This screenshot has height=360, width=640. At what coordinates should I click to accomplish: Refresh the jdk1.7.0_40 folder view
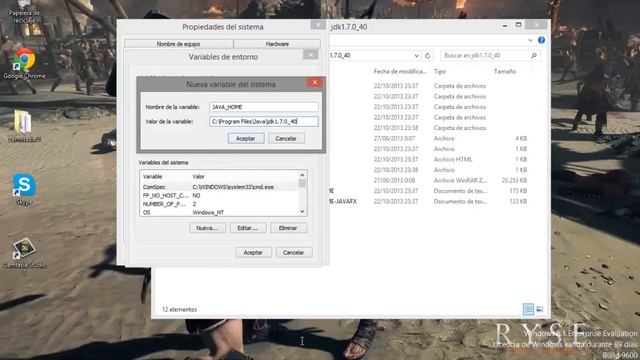(427, 56)
